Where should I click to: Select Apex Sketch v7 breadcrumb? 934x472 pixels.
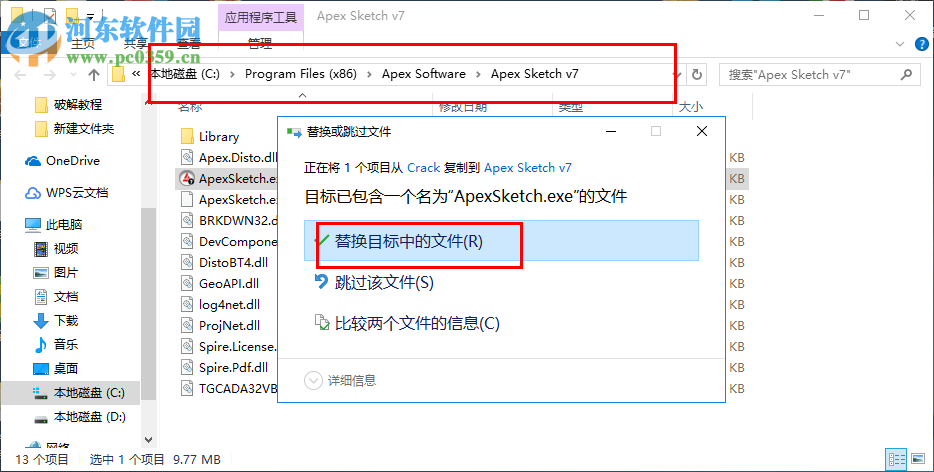coord(534,74)
